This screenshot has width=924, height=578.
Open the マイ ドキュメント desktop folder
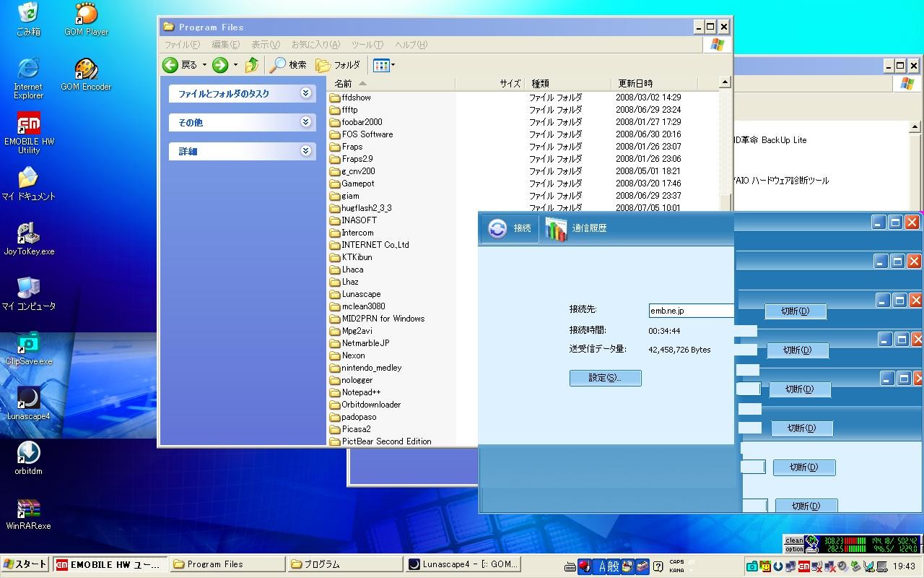coord(28,184)
